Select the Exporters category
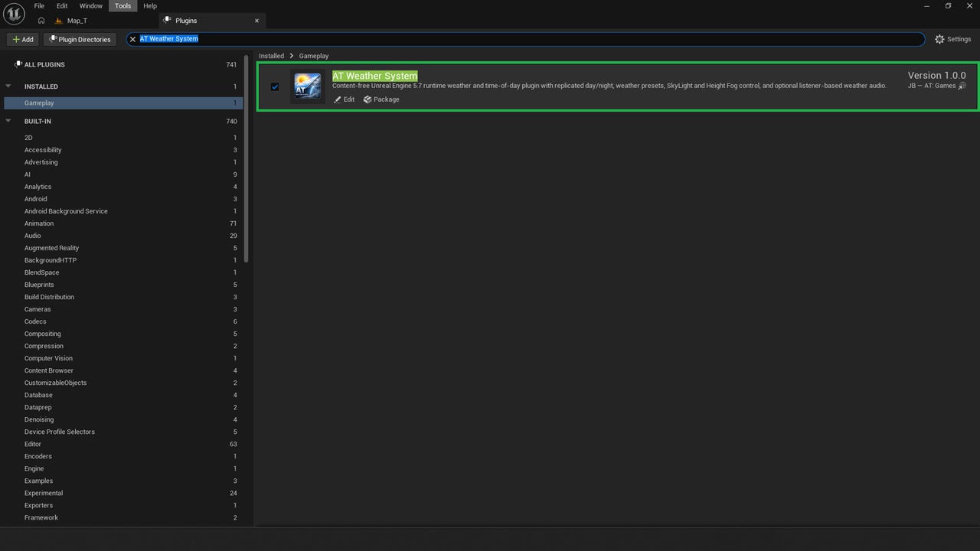 122,505
